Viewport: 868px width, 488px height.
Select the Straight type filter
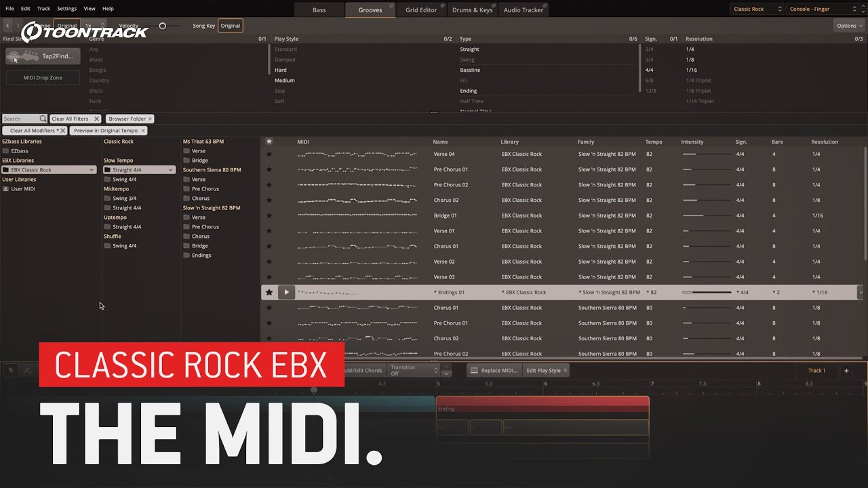pos(469,49)
